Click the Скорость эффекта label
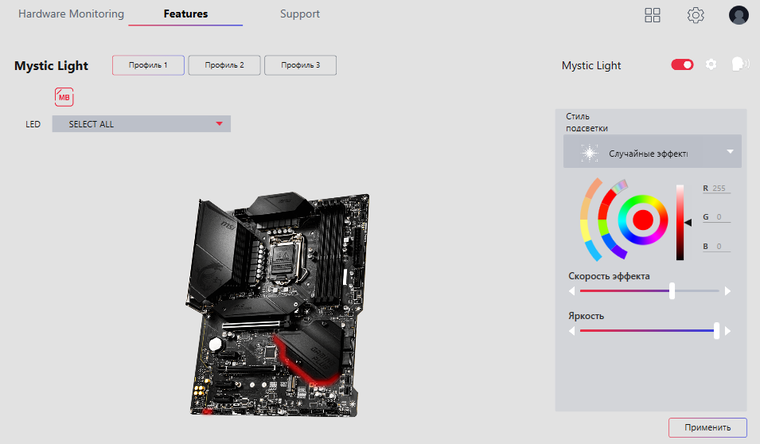The width and height of the screenshot is (760, 444). [609, 276]
